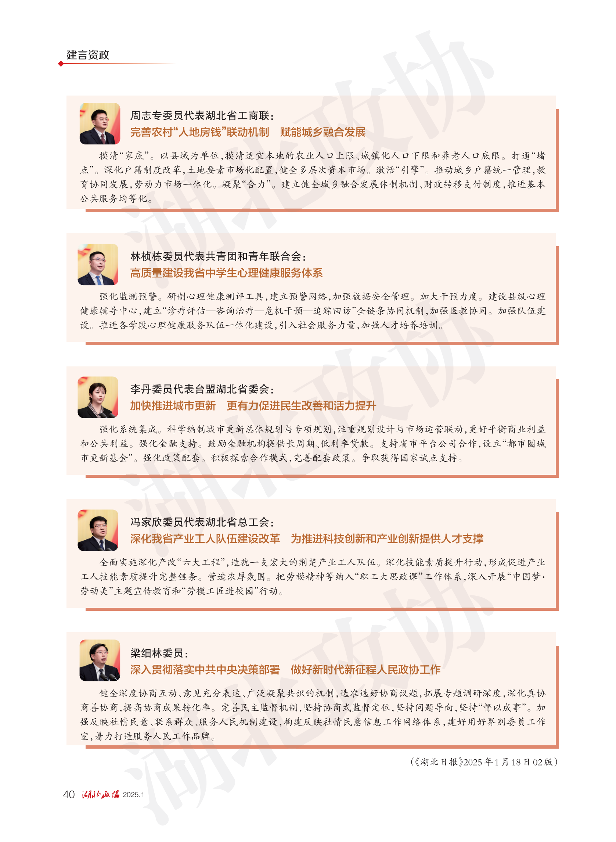Open 冯家欣's portrait photo

click(98, 530)
